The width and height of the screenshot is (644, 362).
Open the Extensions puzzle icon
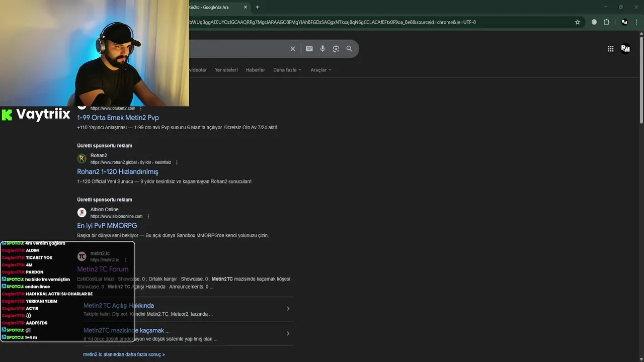(607, 22)
